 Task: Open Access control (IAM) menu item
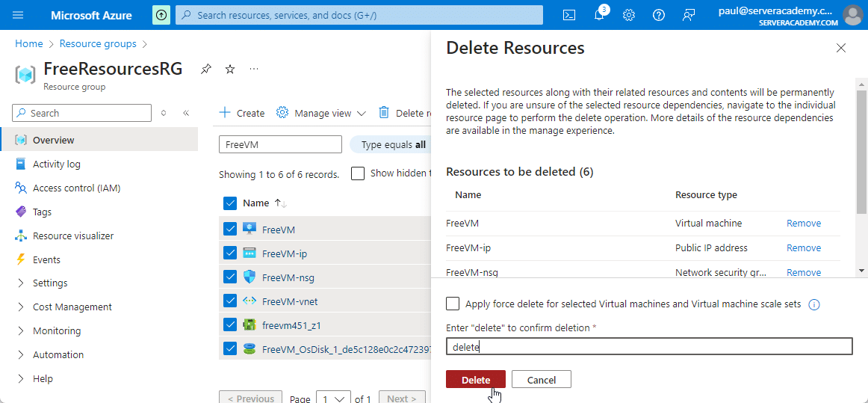(76, 188)
